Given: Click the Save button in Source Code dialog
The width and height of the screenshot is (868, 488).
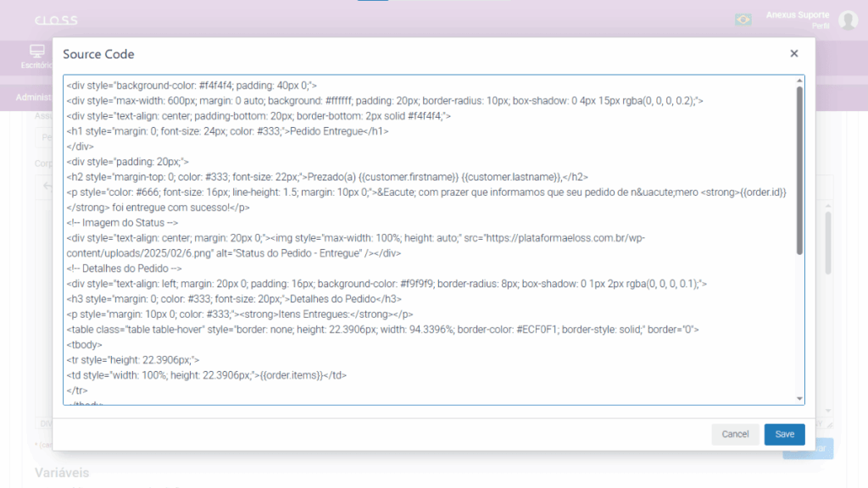Looking at the screenshot, I should point(784,434).
